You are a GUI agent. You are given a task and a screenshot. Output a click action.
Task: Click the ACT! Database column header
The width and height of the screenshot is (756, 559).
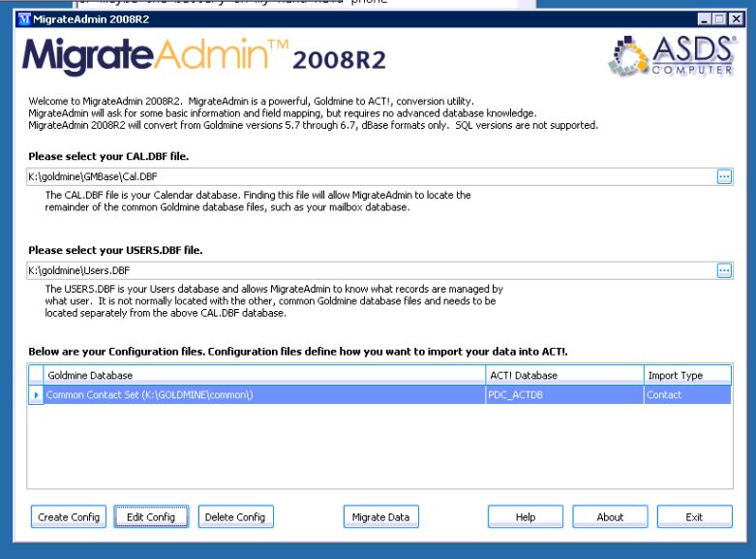point(564,375)
